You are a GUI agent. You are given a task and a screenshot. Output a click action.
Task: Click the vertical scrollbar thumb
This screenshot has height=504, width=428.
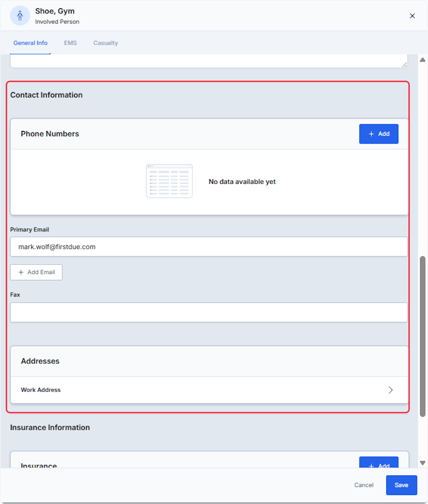pos(423,336)
